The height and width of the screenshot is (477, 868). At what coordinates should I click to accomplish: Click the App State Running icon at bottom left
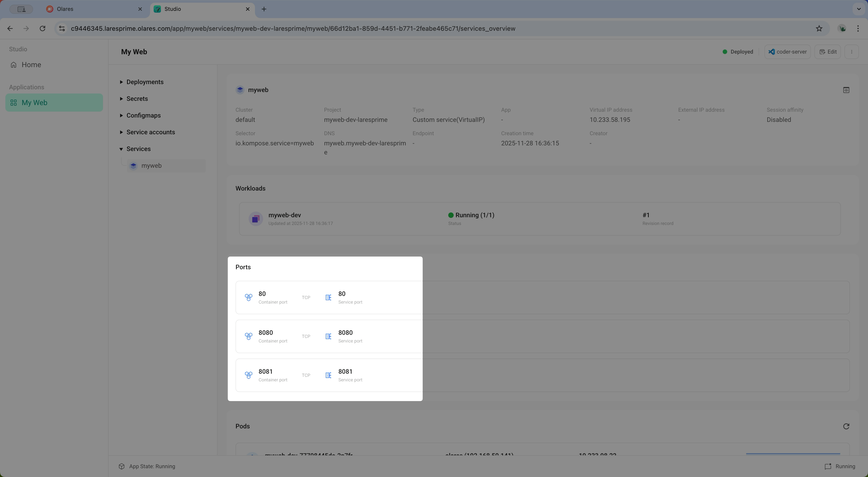(122, 466)
